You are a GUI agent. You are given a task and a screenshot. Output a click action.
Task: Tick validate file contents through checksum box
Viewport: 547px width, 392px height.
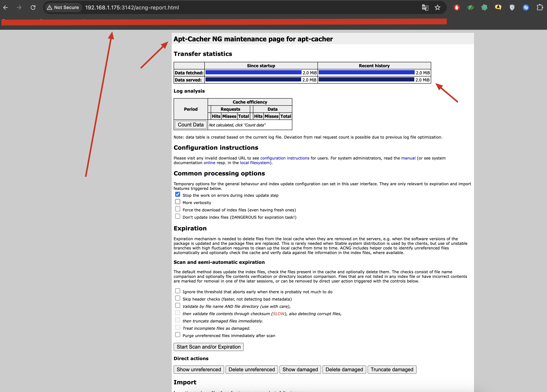pyautogui.click(x=177, y=313)
